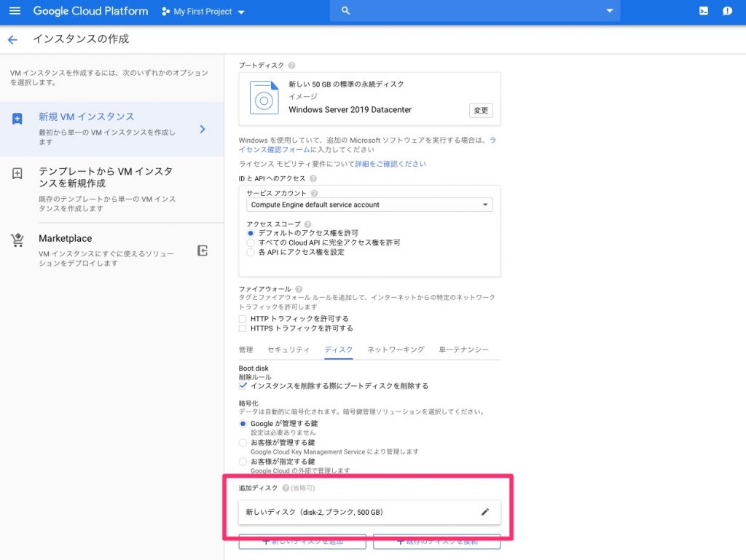Open the notifications icon in header

pyautogui.click(x=727, y=11)
